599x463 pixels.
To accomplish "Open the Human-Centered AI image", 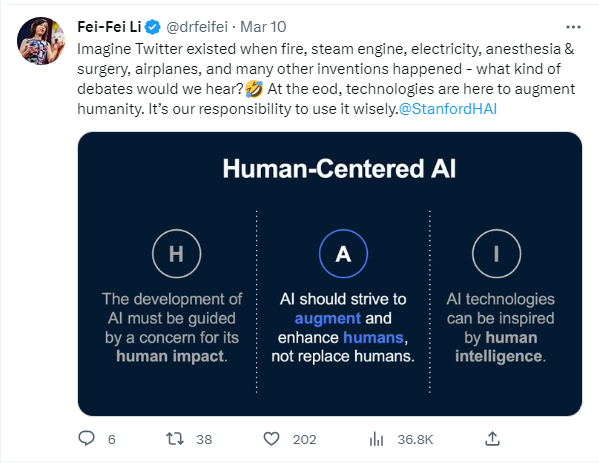I will coord(330,274).
